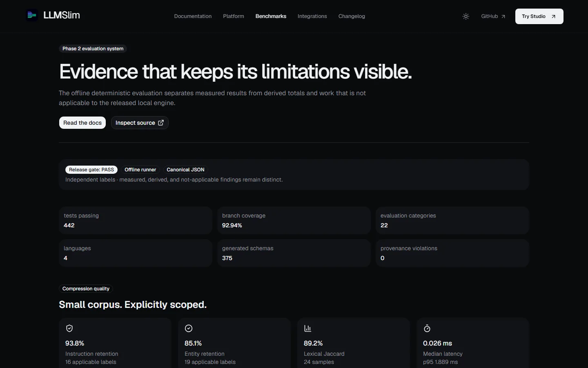Viewport: 588px width, 368px height.
Task: Click the 85.1% Entity retention figure
Action: [193, 343]
